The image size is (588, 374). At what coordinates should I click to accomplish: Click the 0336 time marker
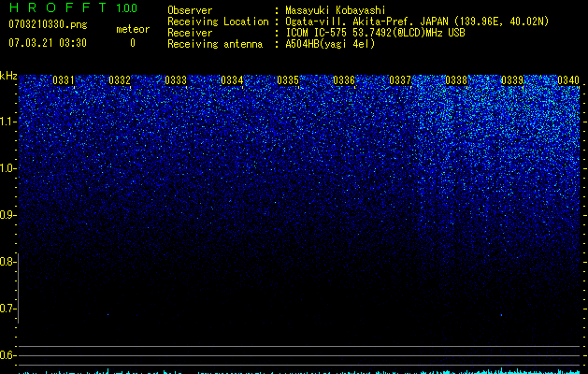pyautogui.click(x=344, y=80)
